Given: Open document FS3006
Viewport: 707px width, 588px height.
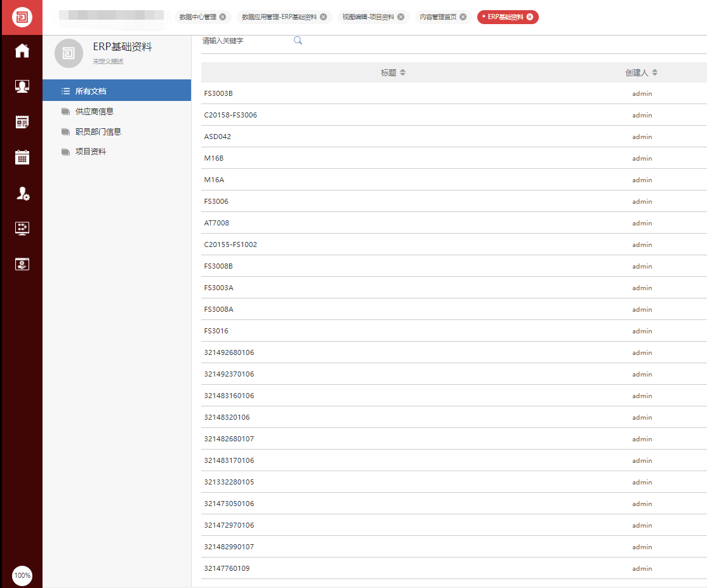Looking at the screenshot, I should [x=216, y=201].
